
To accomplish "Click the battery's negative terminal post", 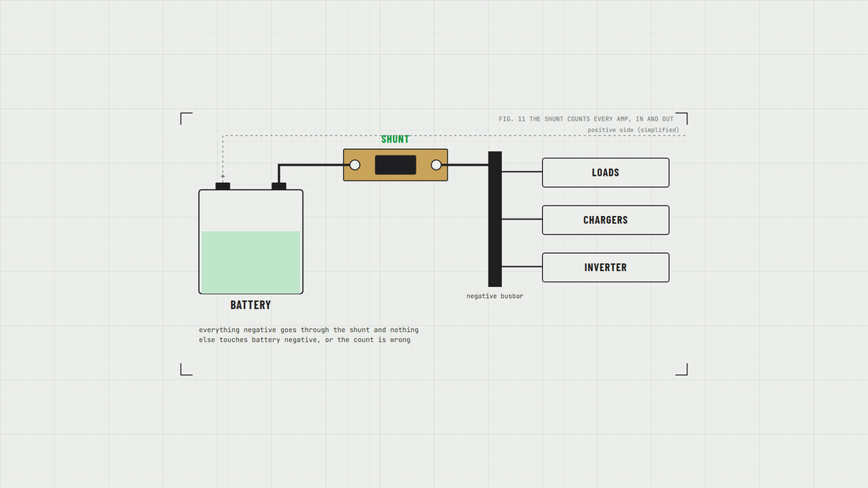I will (x=279, y=187).
